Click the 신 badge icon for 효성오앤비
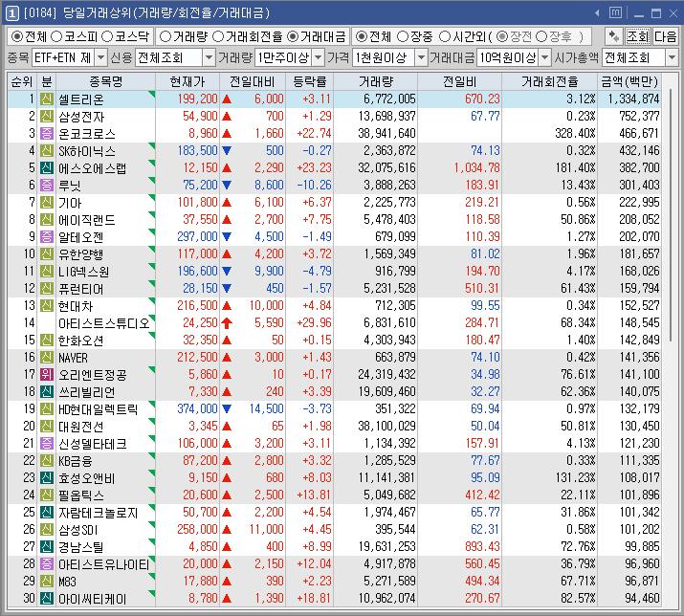 coord(47,477)
